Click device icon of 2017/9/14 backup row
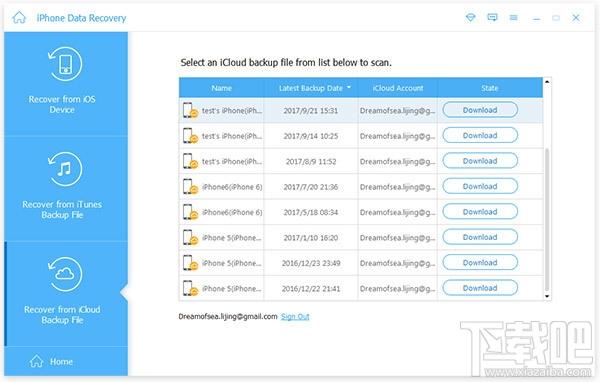Screen dimensions: 600x382 [x=190, y=136]
